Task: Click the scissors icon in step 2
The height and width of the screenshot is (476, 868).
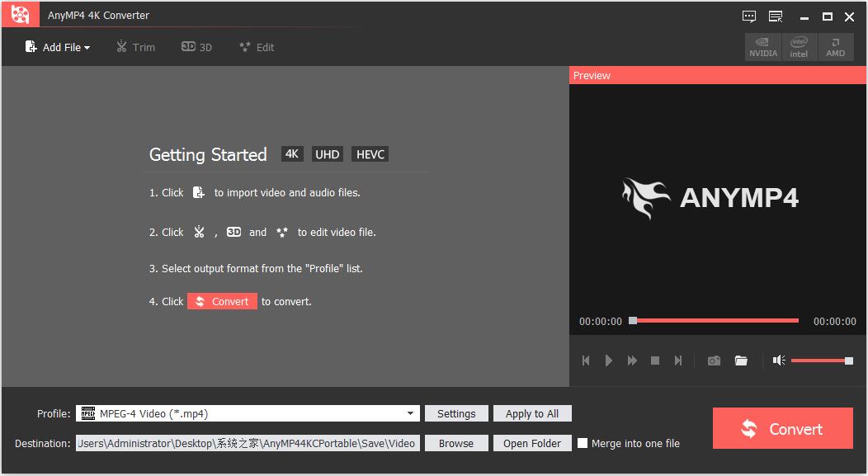Action: (x=200, y=232)
